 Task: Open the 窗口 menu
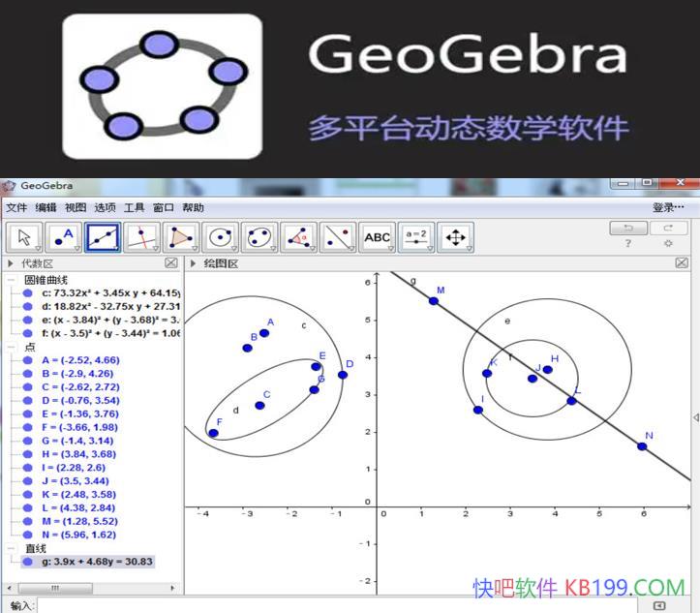coord(164,207)
